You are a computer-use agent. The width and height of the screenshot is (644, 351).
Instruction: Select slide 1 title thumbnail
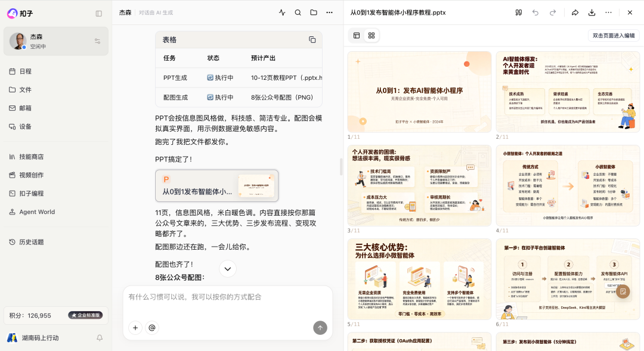tap(419, 92)
